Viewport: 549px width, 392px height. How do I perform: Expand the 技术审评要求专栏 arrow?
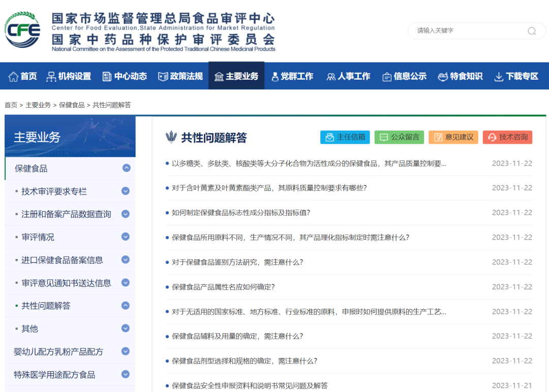[126, 191]
